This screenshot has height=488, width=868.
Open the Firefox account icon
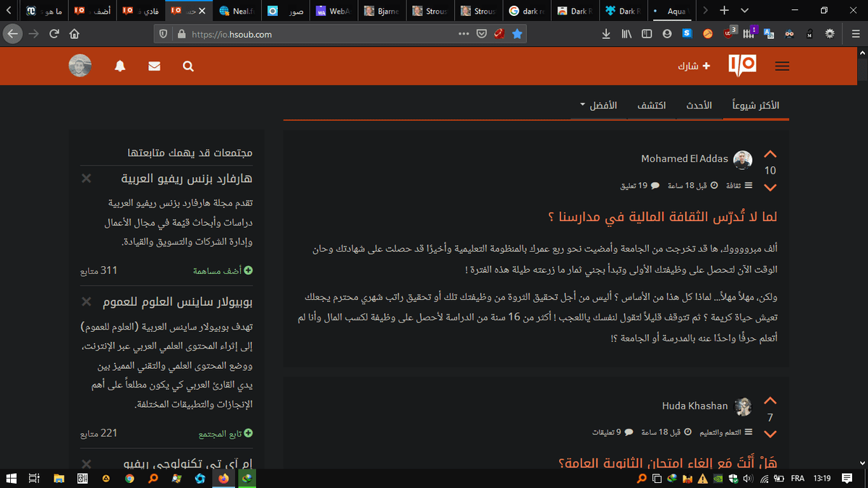tap(666, 33)
